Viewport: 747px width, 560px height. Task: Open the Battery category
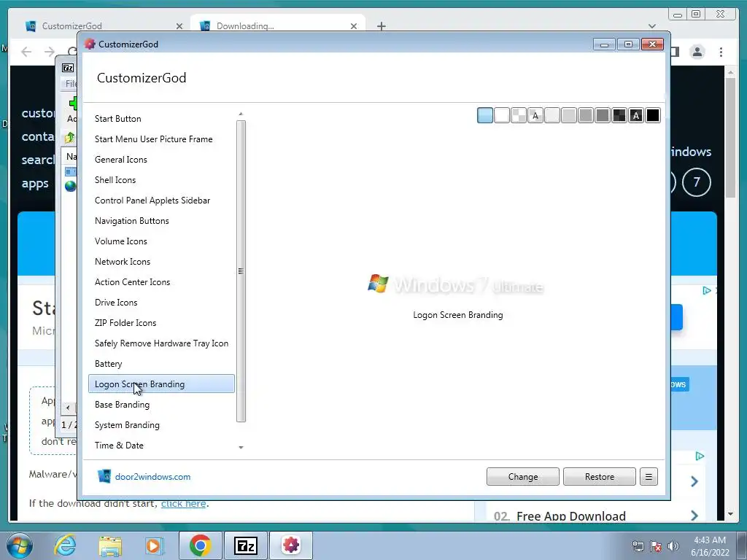(161, 364)
